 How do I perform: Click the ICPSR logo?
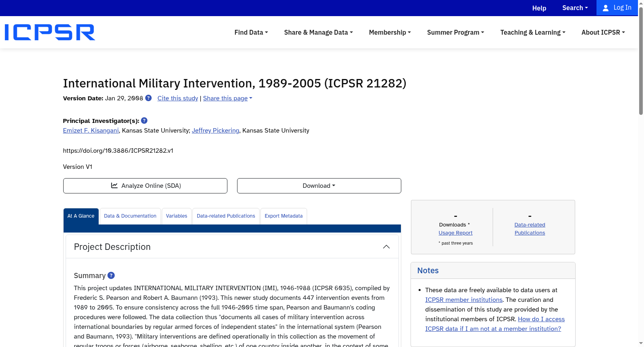click(x=50, y=32)
